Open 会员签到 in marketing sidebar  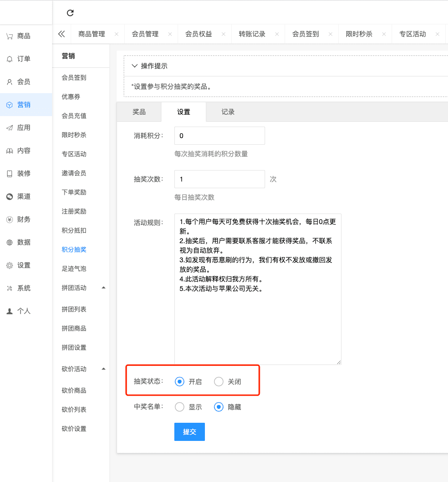coord(74,77)
